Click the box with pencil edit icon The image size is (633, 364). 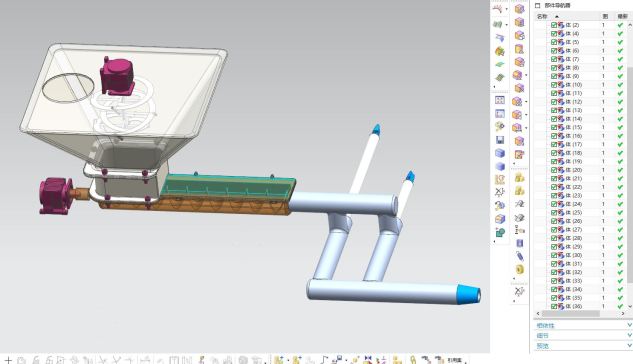point(520,154)
